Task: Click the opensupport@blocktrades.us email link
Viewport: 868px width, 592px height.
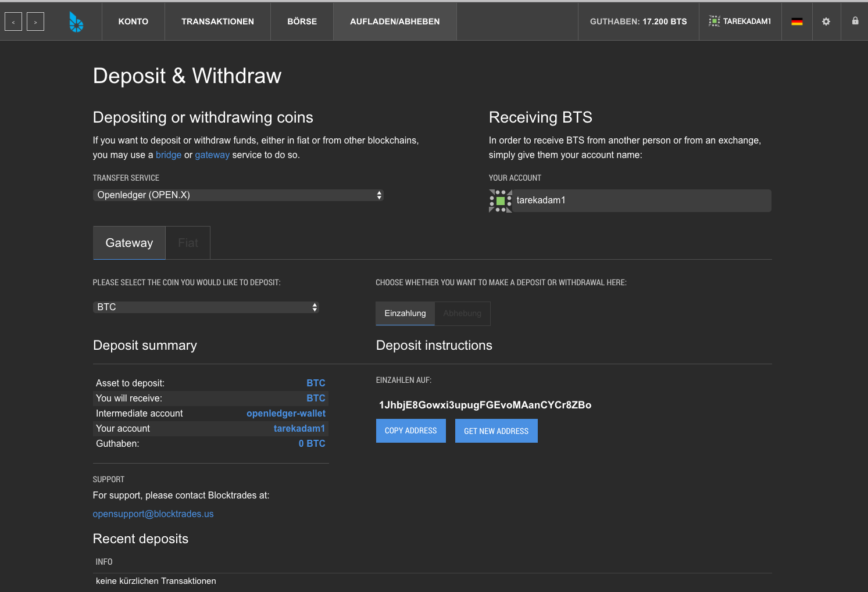Action: point(153,514)
